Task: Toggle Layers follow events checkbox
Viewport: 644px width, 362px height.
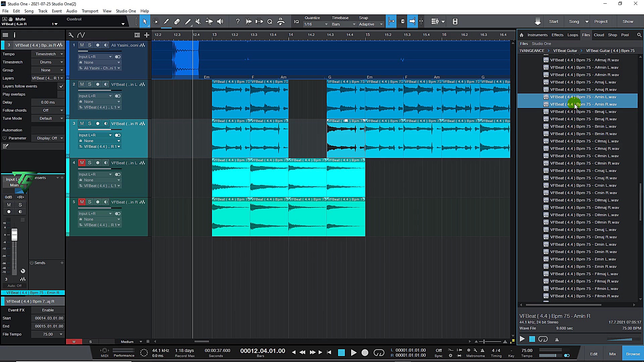Action: tap(61, 86)
